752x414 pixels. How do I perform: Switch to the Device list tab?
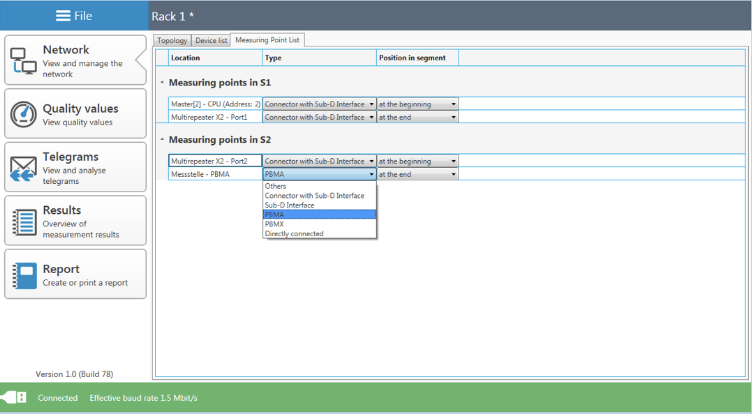(211, 40)
